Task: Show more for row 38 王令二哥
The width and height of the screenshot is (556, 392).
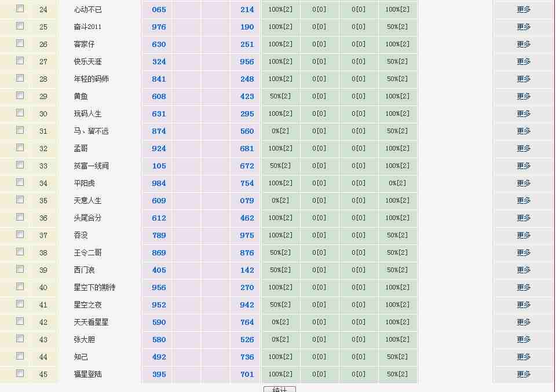Action: 524,252
